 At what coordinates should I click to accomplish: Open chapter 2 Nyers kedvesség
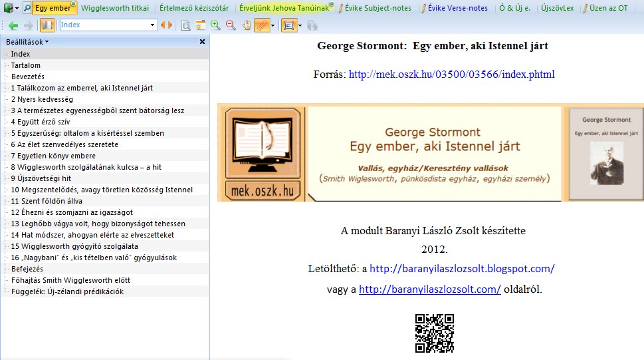(x=42, y=99)
